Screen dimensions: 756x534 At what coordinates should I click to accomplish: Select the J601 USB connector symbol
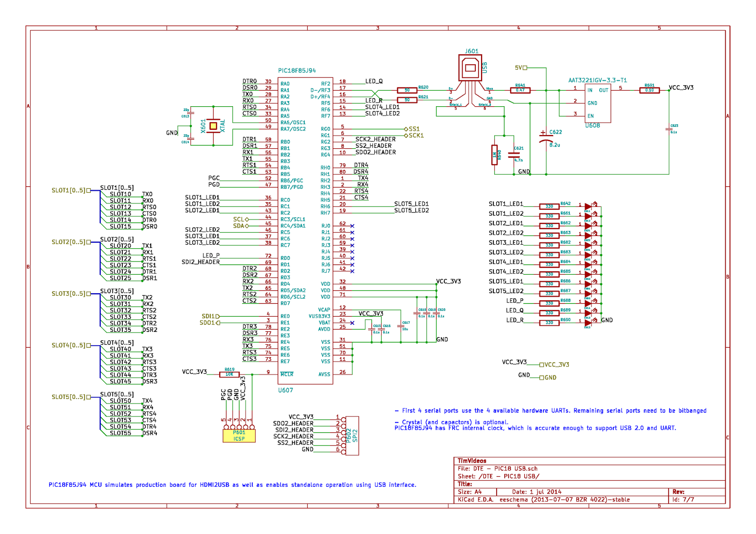pyautogui.click(x=471, y=68)
